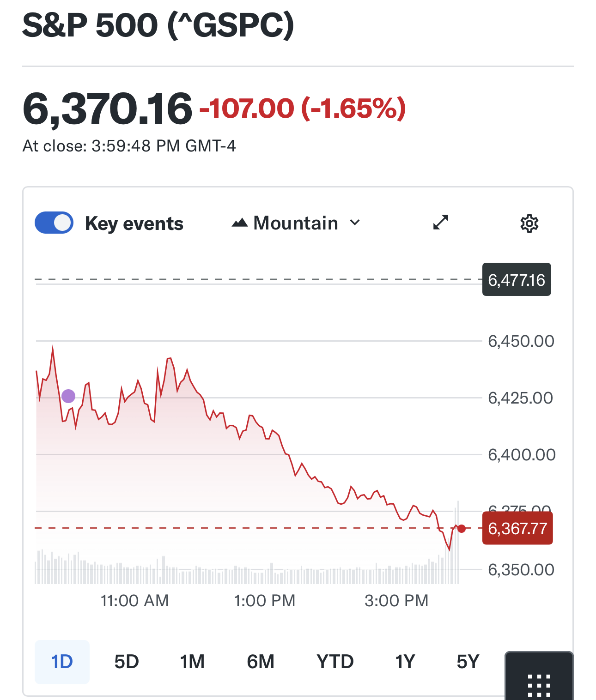Screen dimensions: 596x700
Task: Open the Mountain chart type dropdown
Action: pyautogui.click(x=296, y=223)
